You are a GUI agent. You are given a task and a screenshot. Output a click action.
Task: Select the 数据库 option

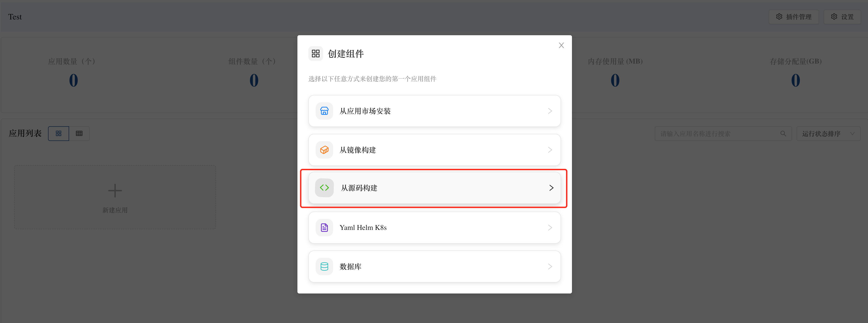coord(434,266)
